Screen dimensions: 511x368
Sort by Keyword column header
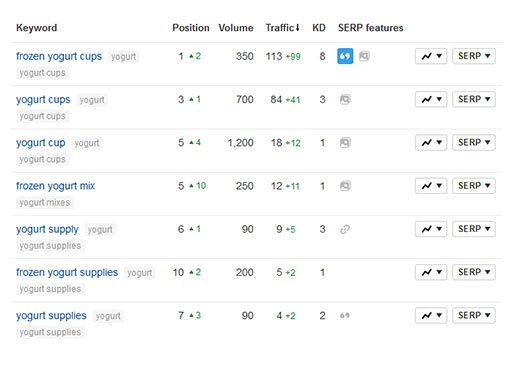tap(37, 28)
